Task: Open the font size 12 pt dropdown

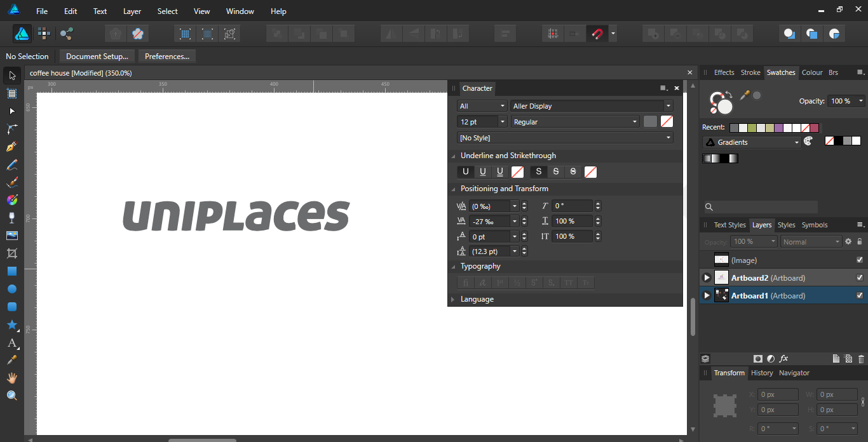Action: click(x=502, y=122)
